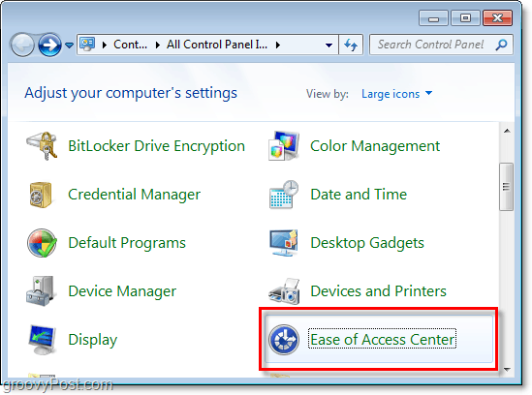
Task: Open the Device Manager link
Action: pos(122,291)
